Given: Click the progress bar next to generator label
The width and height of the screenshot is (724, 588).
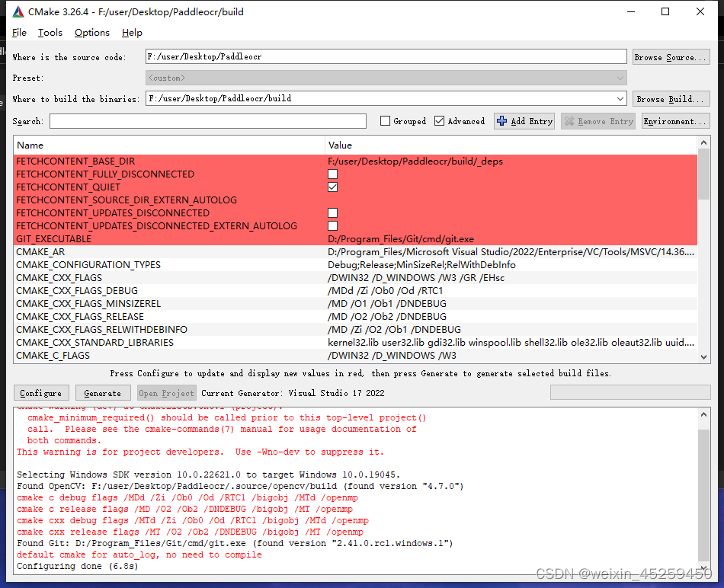Looking at the screenshot, I should click(630, 392).
